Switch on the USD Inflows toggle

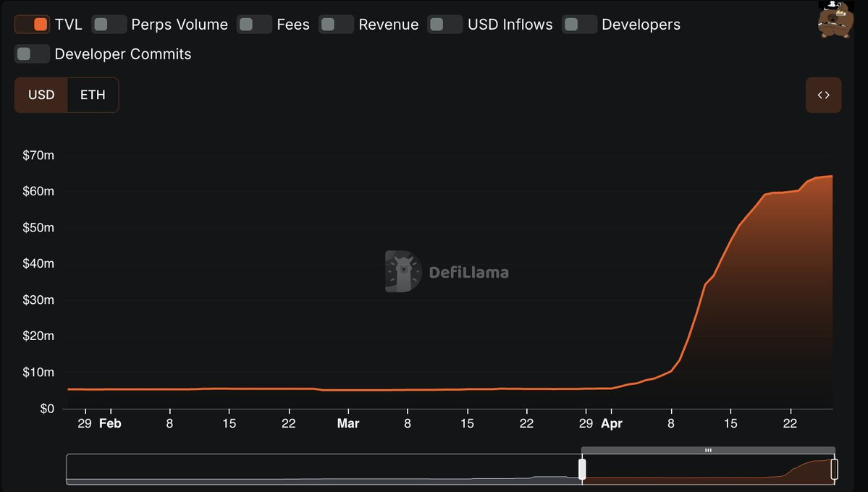pos(445,25)
